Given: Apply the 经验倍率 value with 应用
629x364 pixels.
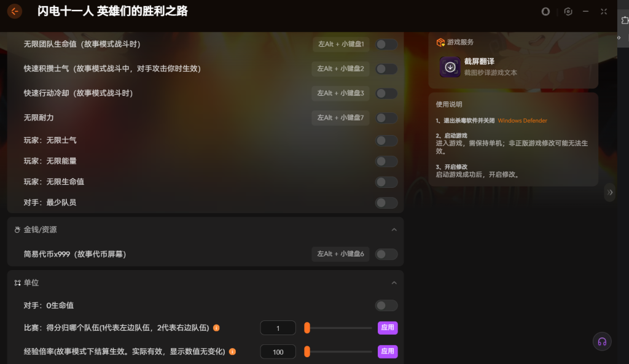Looking at the screenshot, I should [388, 352].
